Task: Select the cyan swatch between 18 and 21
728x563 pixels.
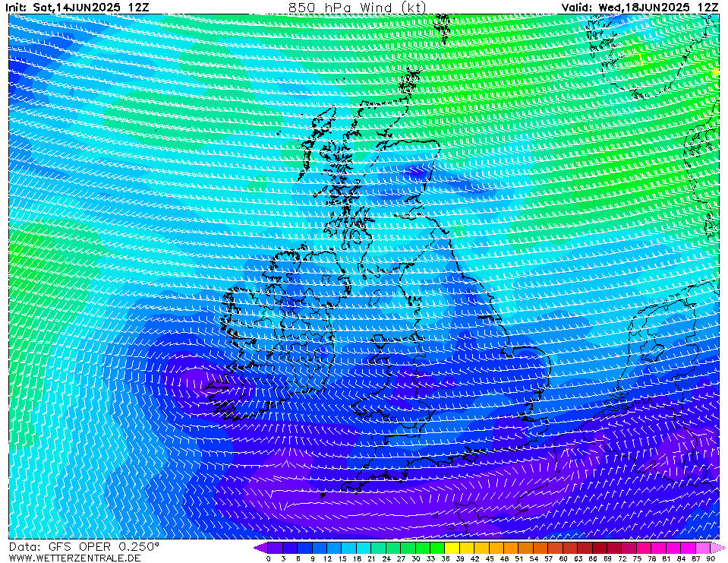Action: click(364, 548)
